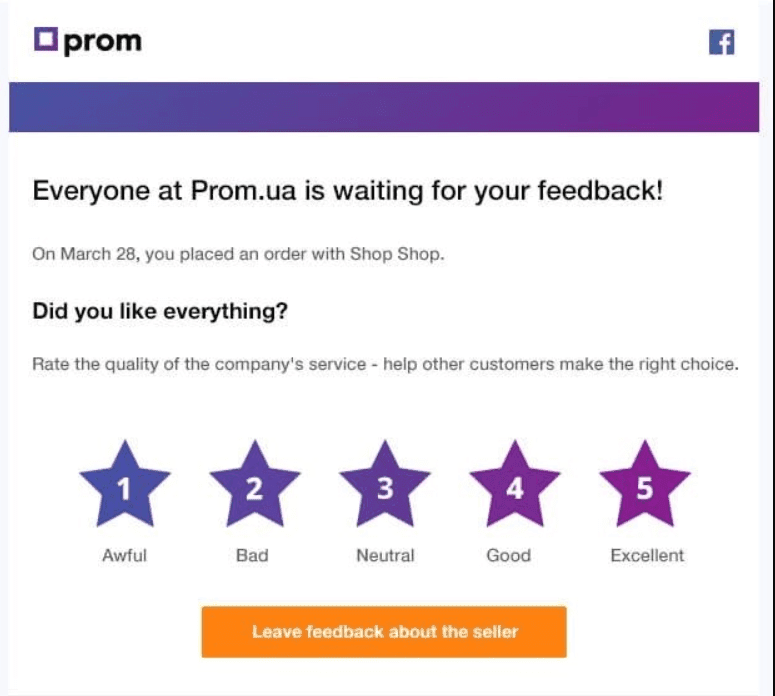Viewport: 775px width, 696px height.
Task: Rate with the 1 star icon
Action: click(125, 485)
